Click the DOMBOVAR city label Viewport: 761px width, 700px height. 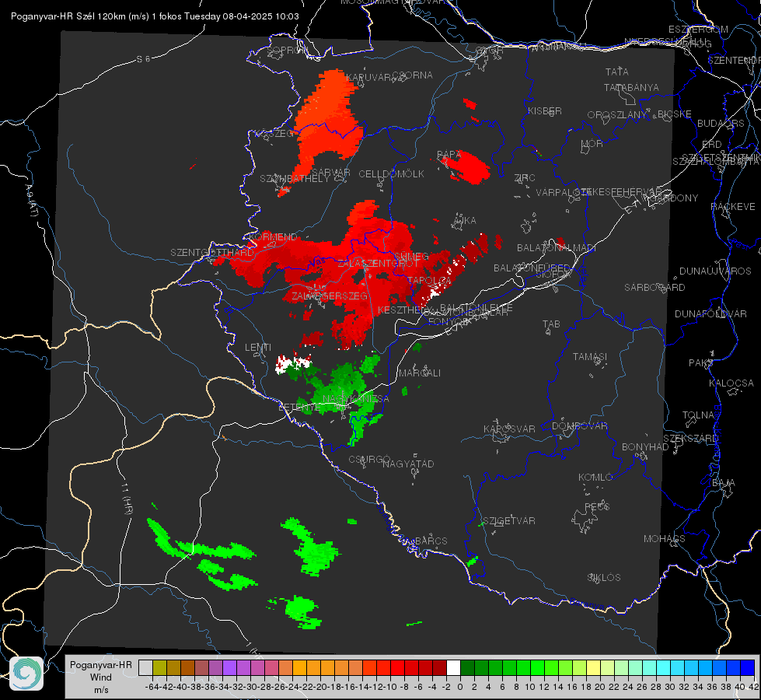click(x=579, y=426)
